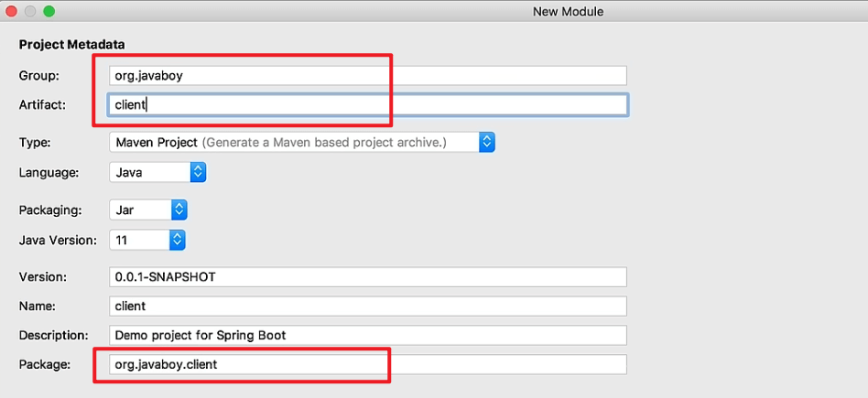
Task: Focus the Group field containing org.javaboy
Action: click(368, 76)
